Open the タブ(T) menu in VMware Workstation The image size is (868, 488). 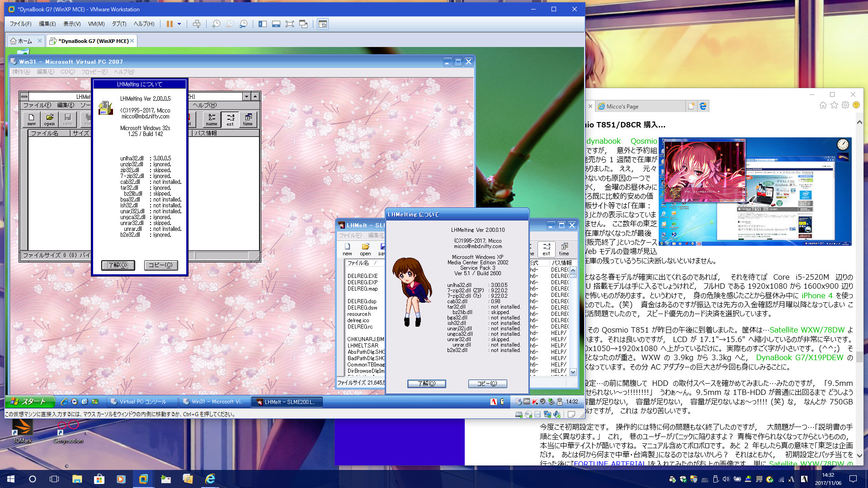coord(119,24)
